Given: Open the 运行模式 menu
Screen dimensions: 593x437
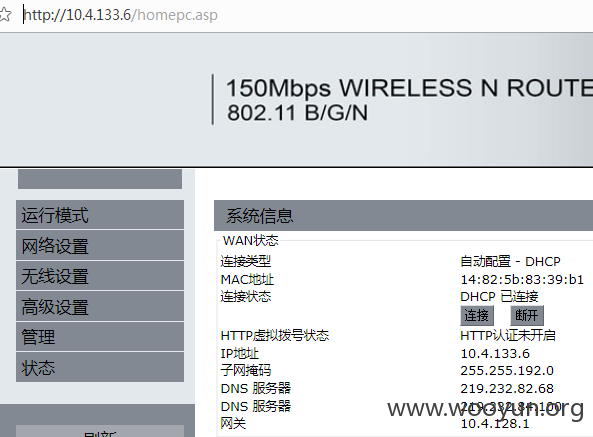Looking at the screenshot, I should pyautogui.click(x=100, y=215).
